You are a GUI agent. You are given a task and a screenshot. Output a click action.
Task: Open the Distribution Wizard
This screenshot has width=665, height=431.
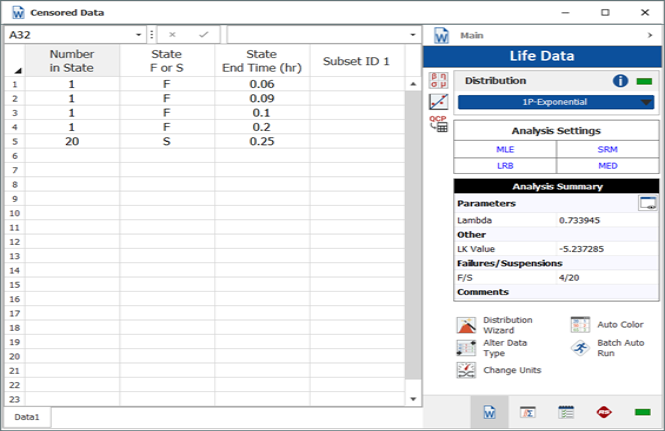tap(466, 325)
